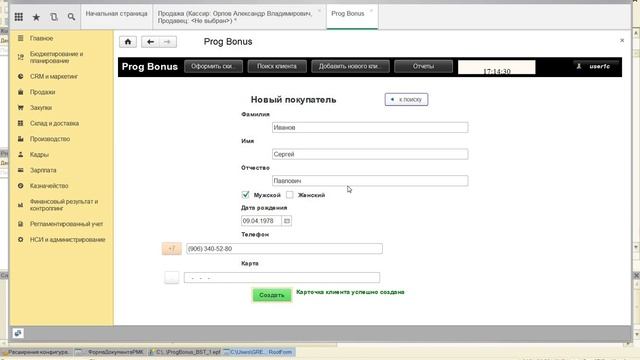Open ФормаДокументаРМК taskbar window
The width and height of the screenshot is (640, 360).
click(110, 352)
